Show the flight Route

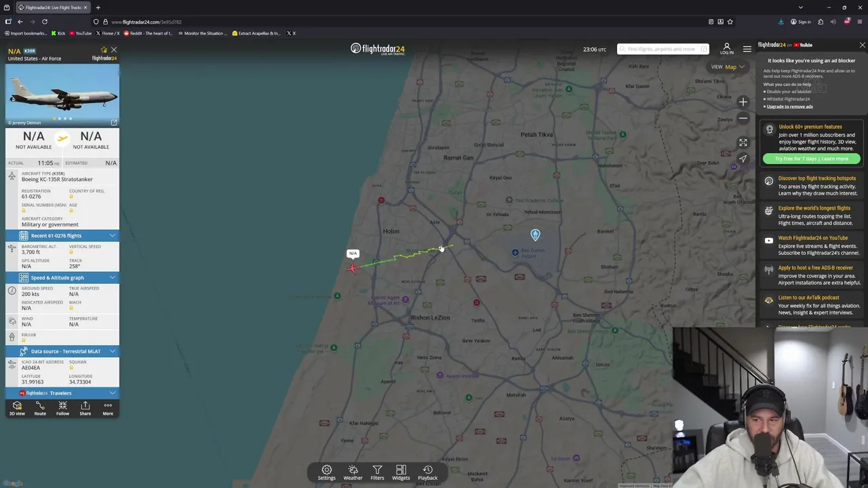click(x=40, y=409)
